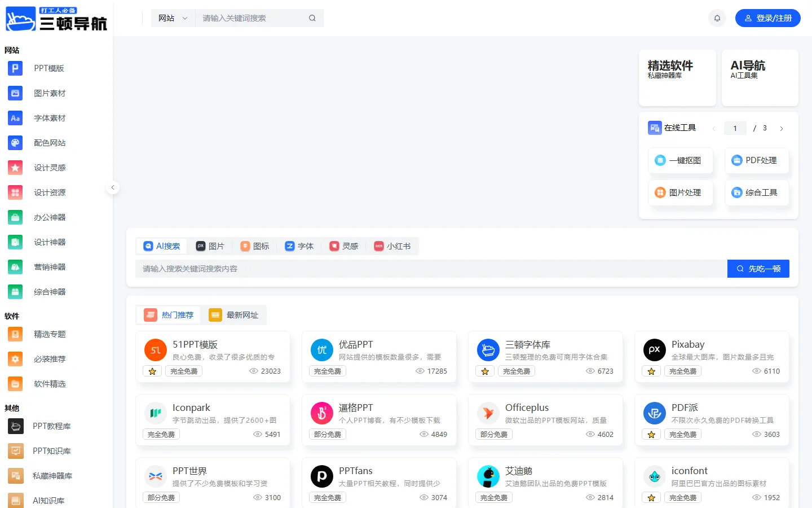Select the 热门推荐 tab
This screenshot has height=508, width=812.
169,315
